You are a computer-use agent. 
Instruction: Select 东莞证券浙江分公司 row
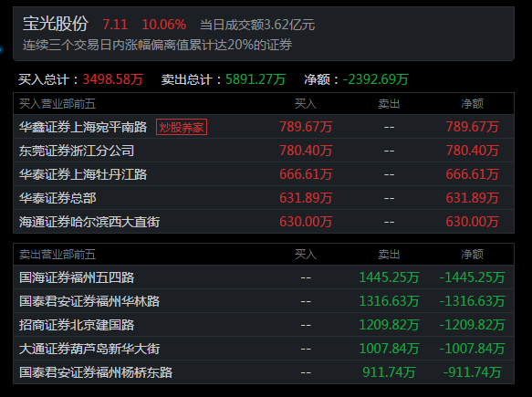tap(264, 151)
